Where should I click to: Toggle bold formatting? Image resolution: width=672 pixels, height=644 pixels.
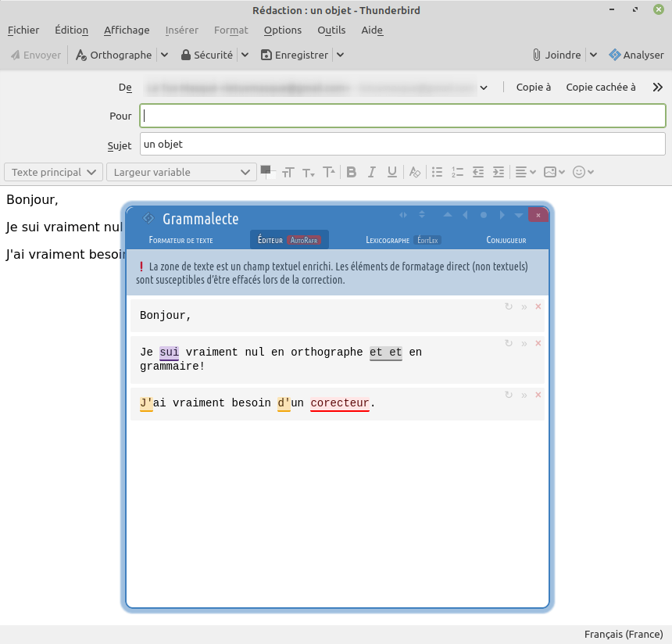click(352, 173)
